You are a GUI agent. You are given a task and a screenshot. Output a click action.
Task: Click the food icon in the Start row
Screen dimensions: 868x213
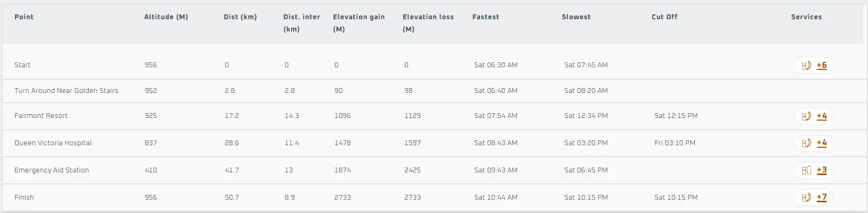(806, 65)
